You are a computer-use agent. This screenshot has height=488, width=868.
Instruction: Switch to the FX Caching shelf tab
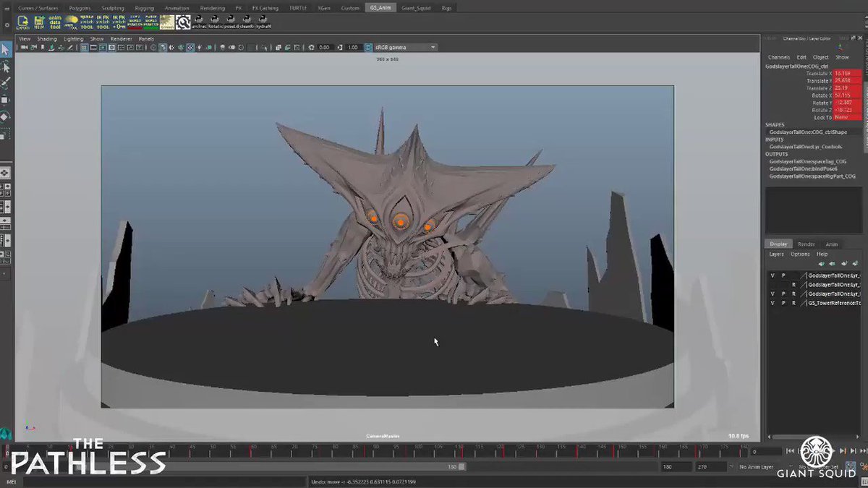point(265,8)
